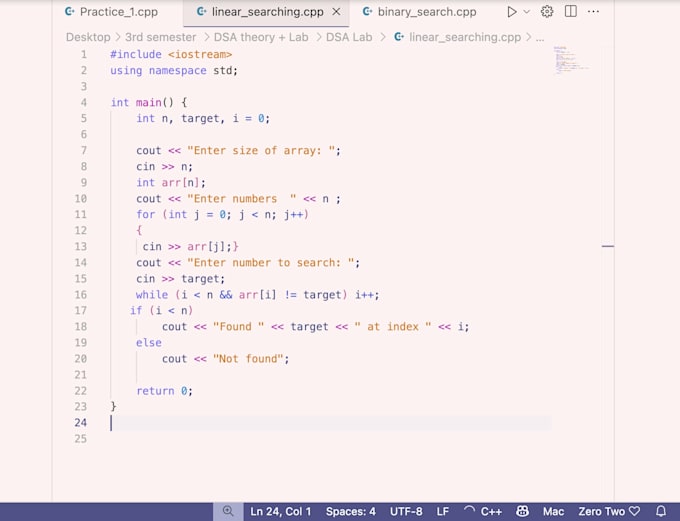Click the Mac configuration status item

tap(553, 511)
